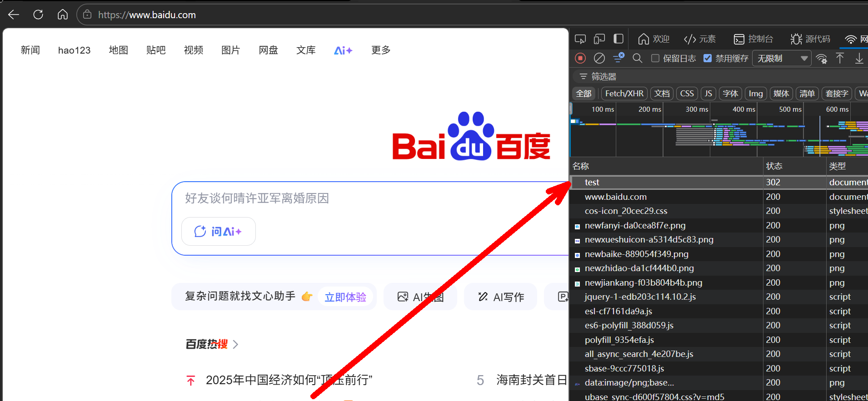Open 贴吧 link
This screenshot has width=868, height=401.
156,50
